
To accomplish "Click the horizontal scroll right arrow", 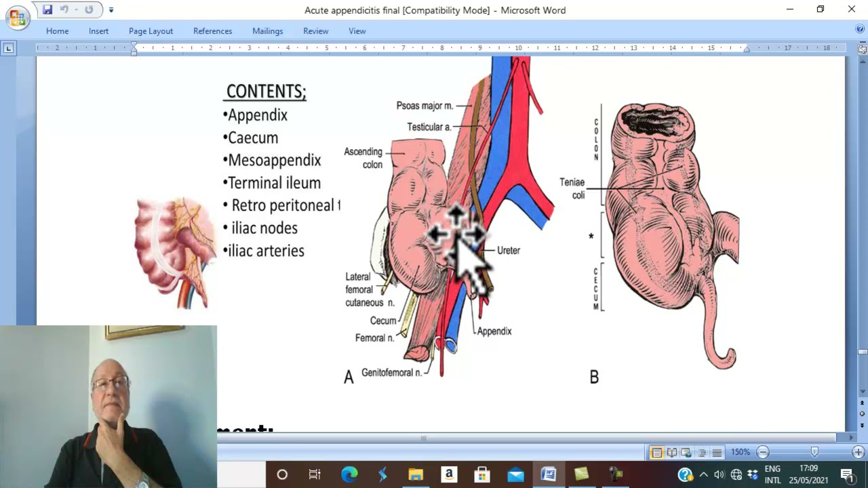I will (x=852, y=438).
